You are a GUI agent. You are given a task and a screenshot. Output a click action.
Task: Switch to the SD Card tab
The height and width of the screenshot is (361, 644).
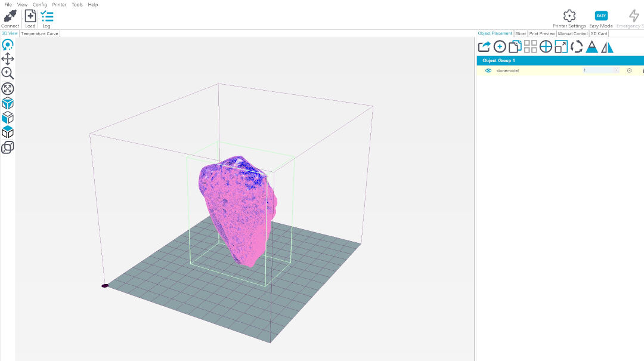click(599, 34)
